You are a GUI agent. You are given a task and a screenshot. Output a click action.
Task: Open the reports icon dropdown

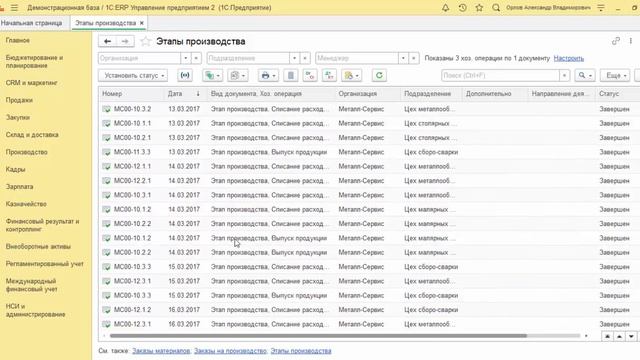pos(238,76)
